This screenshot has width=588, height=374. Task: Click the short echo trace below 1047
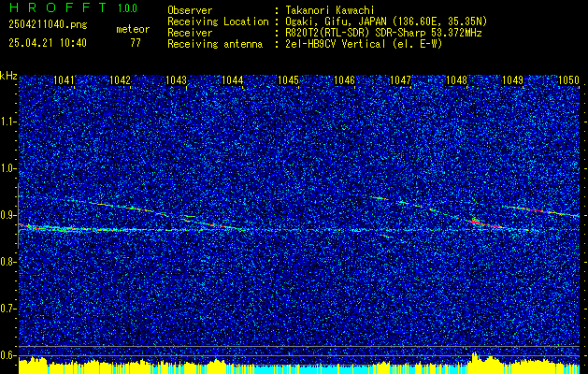click(386, 236)
